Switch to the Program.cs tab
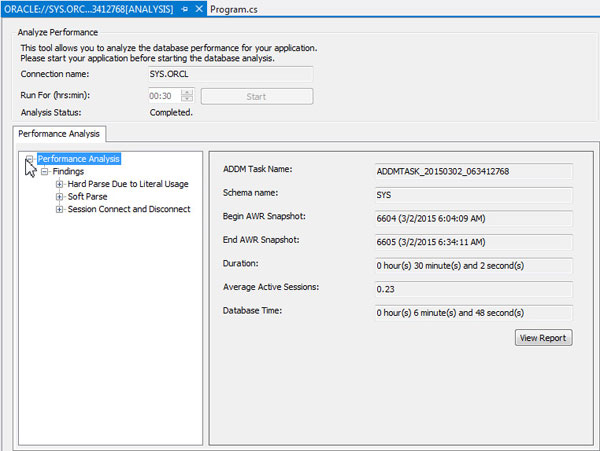Viewport: 600px width, 451px height. click(x=234, y=10)
